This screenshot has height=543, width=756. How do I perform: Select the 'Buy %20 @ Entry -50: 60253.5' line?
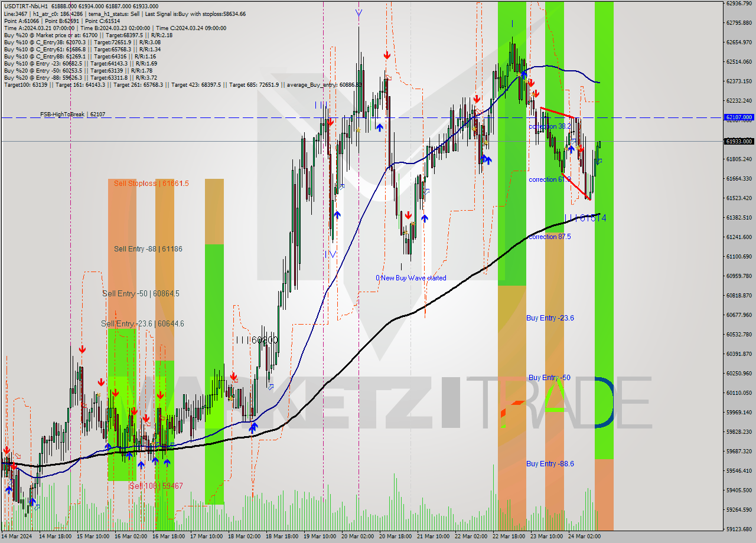coord(80,70)
